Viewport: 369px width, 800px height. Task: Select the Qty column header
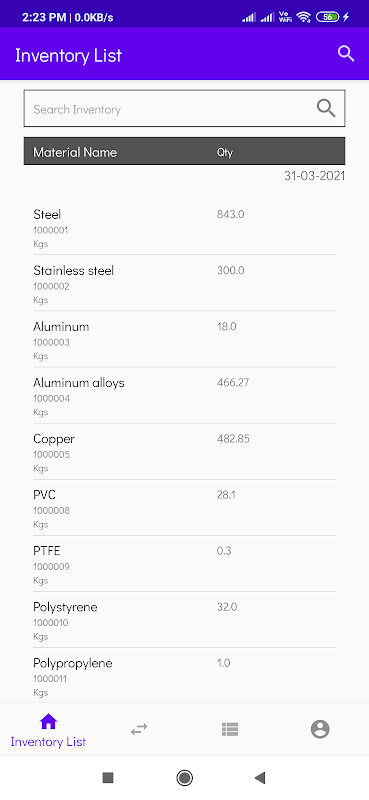pyautogui.click(x=225, y=152)
